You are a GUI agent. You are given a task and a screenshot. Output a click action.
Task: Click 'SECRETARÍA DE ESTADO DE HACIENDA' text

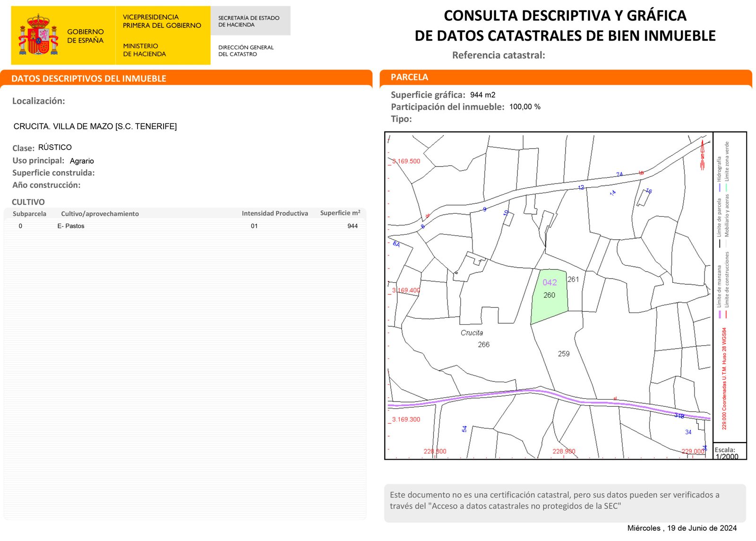tap(249, 21)
